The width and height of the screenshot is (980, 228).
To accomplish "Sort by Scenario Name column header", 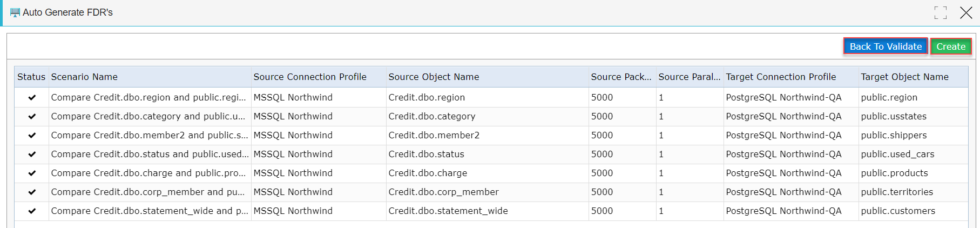I will coord(150,77).
